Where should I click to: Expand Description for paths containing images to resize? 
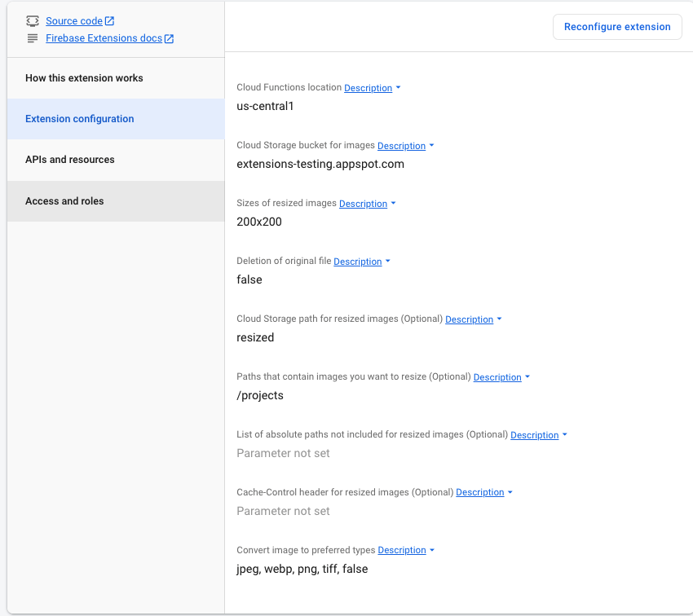(496, 376)
